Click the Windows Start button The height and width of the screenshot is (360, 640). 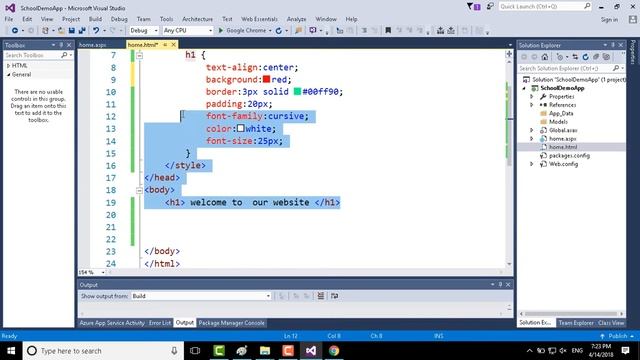coord(11,351)
